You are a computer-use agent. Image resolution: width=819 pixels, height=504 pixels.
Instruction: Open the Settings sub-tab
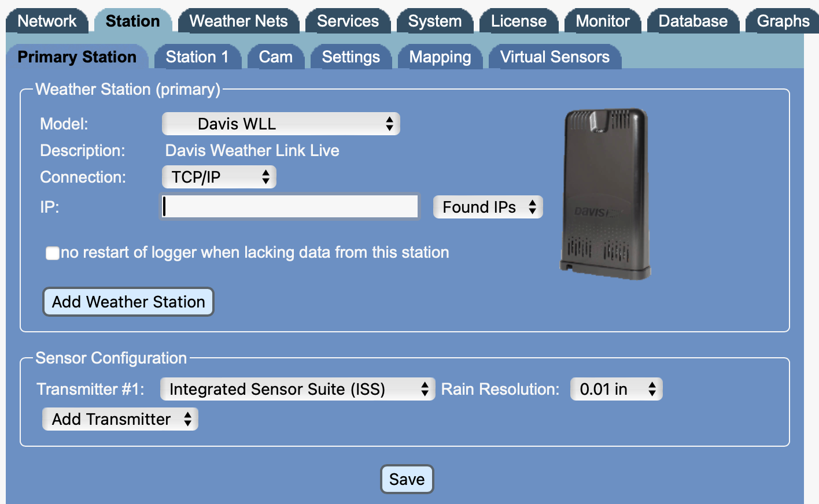click(x=351, y=57)
